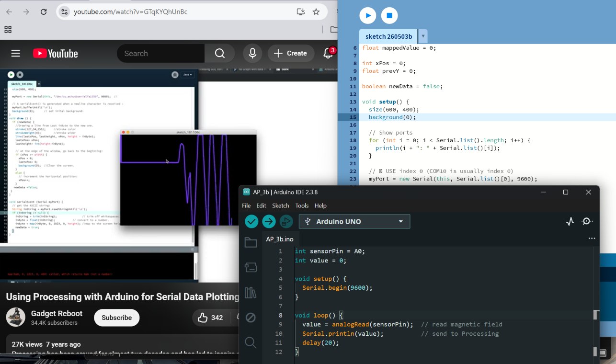
Task: Open Library Manager in Arduino sidebar
Action: (x=251, y=293)
